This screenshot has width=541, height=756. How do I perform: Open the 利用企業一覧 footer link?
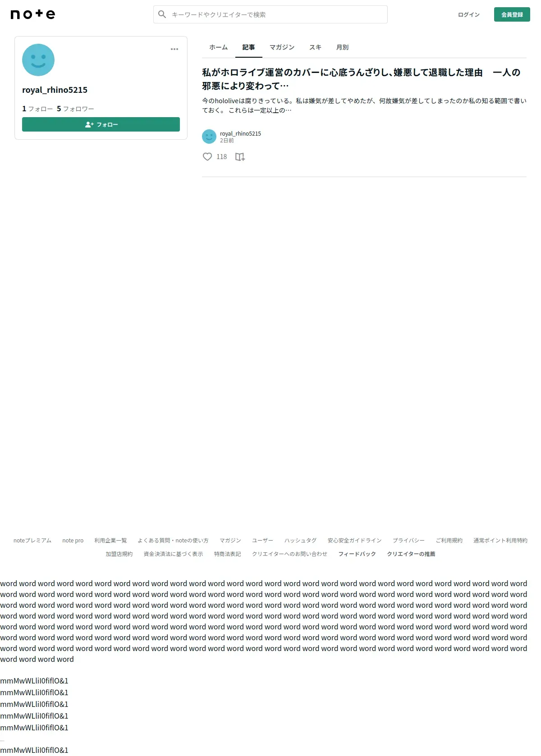pyautogui.click(x=110, y=541)
